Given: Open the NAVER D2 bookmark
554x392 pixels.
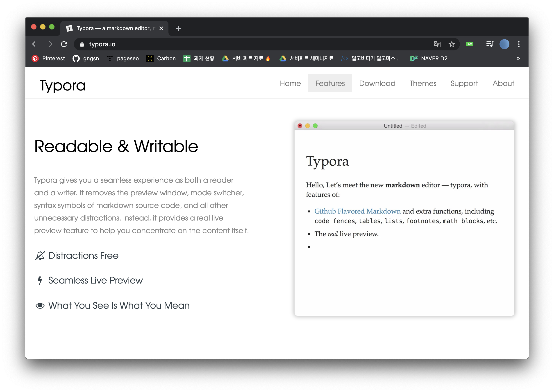Looking at the screenshot, I should (x=429, y=59).
